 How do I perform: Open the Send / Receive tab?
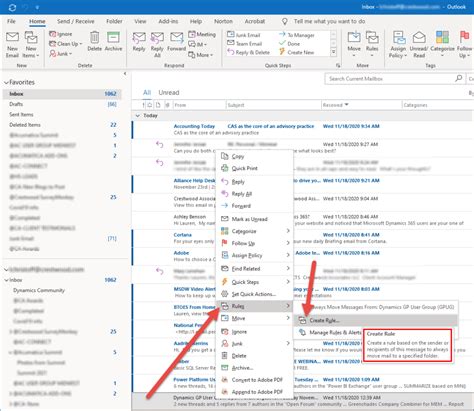coord(76,21)
